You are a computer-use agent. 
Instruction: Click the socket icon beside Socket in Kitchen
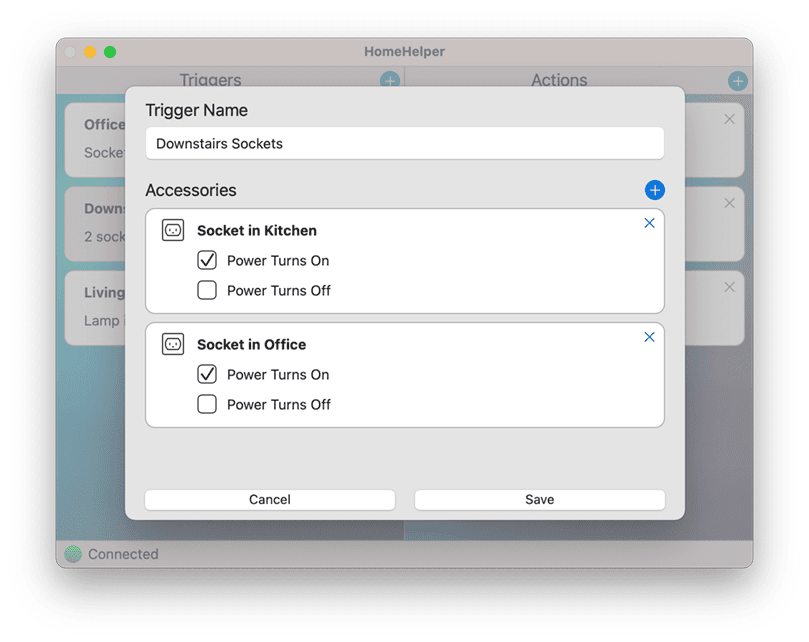click(x=173, y=230)
